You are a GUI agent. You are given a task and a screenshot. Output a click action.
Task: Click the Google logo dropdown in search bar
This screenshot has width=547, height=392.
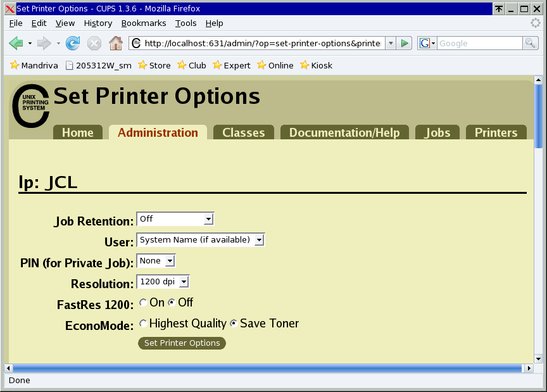point(425,43)
